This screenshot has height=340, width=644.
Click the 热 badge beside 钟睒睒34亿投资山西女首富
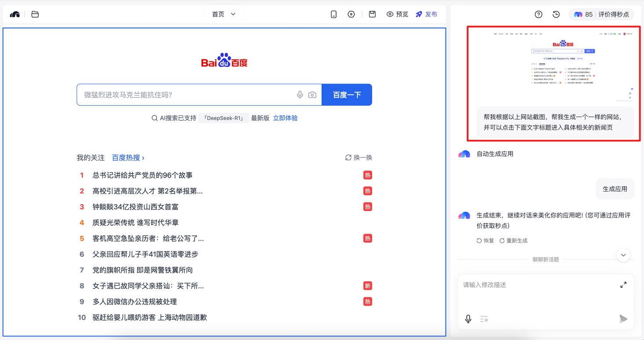click(368, 207)
